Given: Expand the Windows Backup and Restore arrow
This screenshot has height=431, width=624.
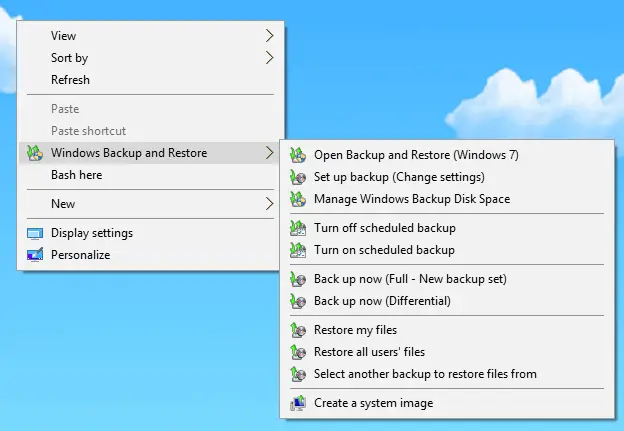Looking at the screenshot, I should (x=269, y=153).
